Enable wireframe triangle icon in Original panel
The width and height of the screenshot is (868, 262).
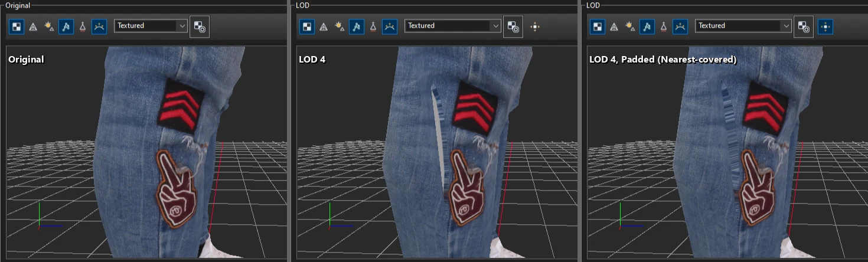pyautogui.click(x=33, y=27)
